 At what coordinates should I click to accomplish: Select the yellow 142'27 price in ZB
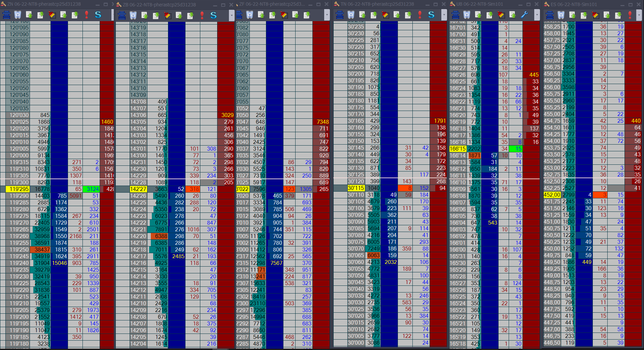pos(138,189)
